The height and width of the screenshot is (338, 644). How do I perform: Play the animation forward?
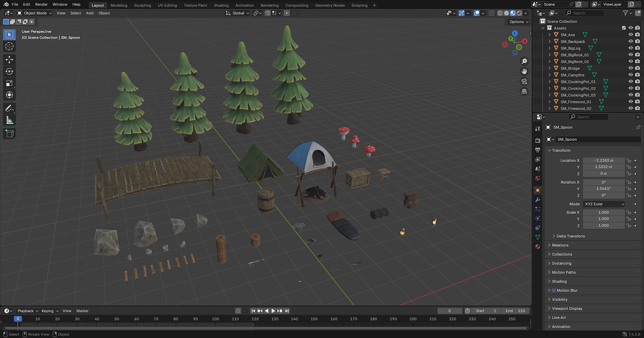[273, 311]
